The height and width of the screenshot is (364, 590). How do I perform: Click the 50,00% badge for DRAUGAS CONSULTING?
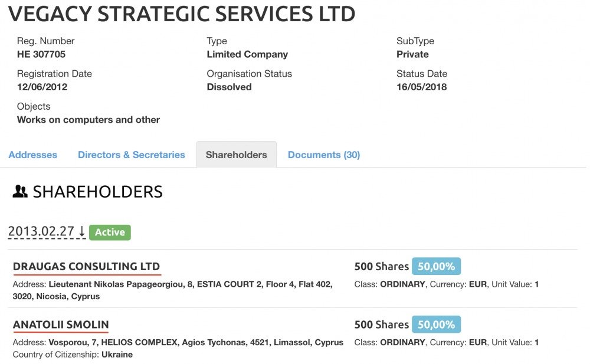pyautogui.click(x=436, y=266)
